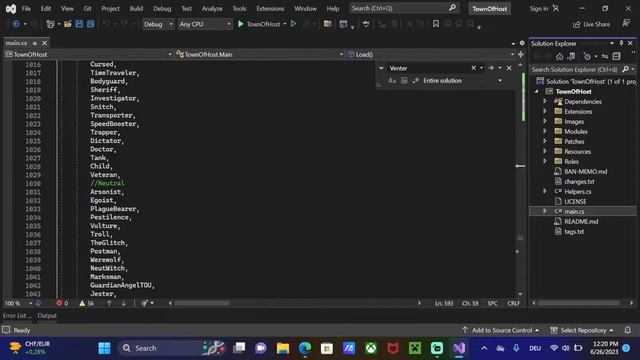640x360 pixels.
Task: Click the Visual Studio search box
Action: point(404,8)
